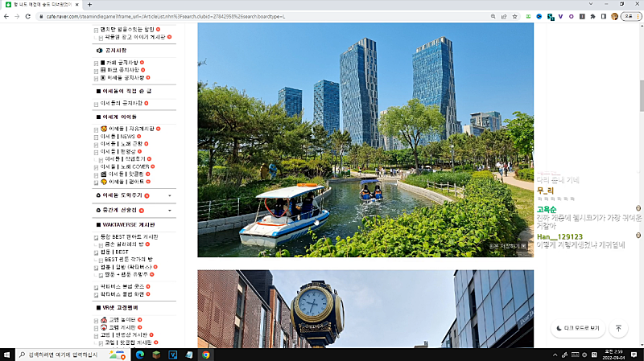Open the Chrome extensions puzzle icon
Viewport: 644px width, 361px height.
pyautogui.click(x=592, y=16)
